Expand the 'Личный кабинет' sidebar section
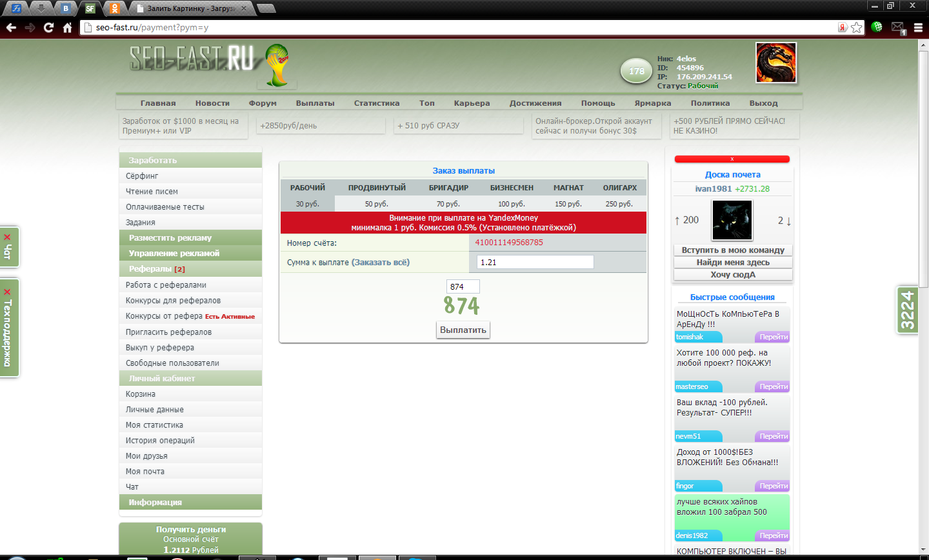This screenshot has width=929, height=560. [x=190, y=378]
